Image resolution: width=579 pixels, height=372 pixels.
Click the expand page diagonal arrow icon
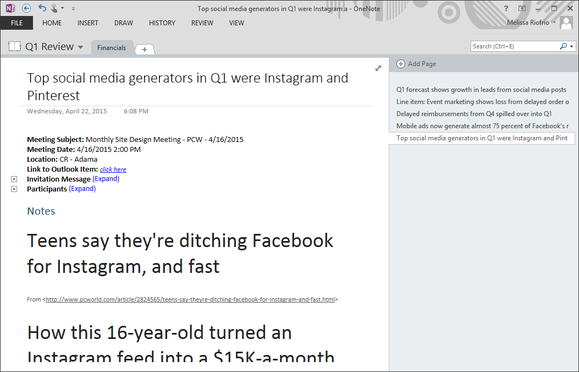click(378, 68)
